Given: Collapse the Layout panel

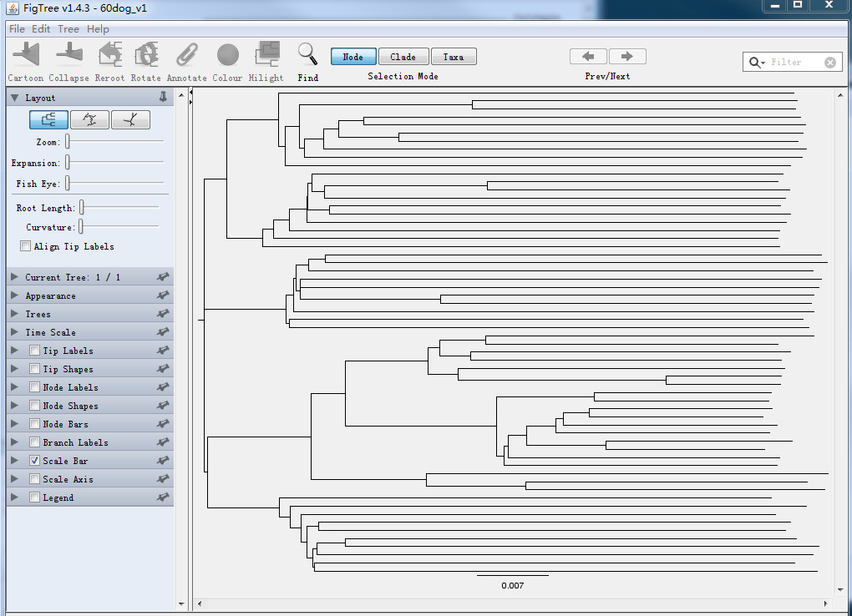Looking at the screenshot, I should [x=15, y=98].
